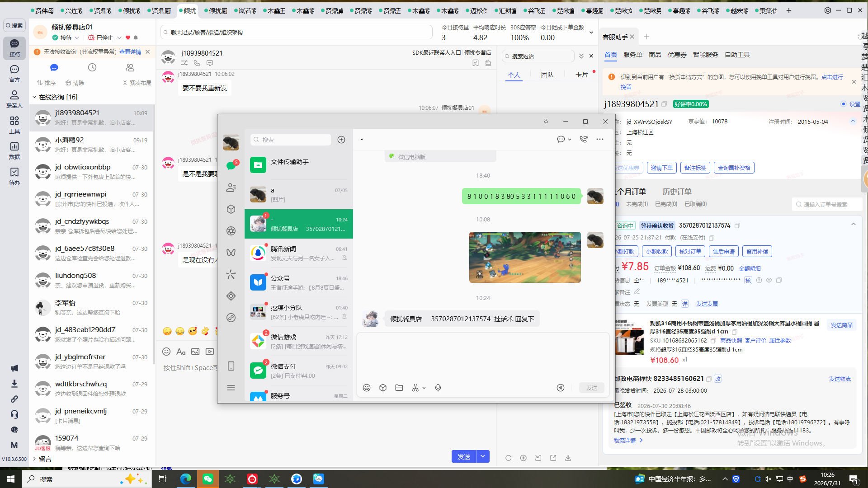Expand the quick phrases double-chevron

581,56
